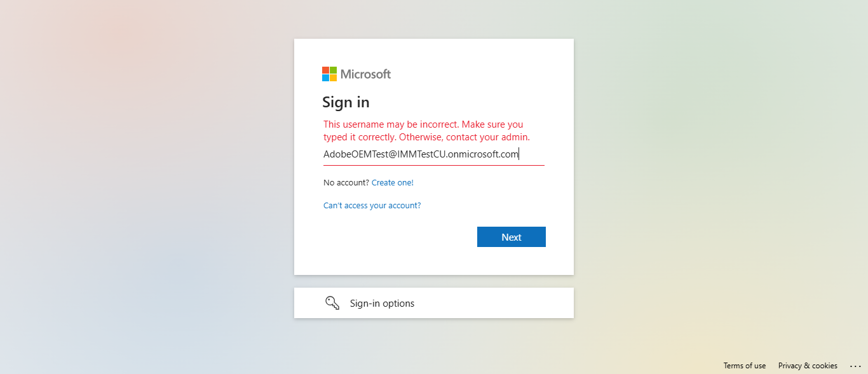The width and height of the screenshot is (868, 374).
Task: Click the 'Sign in' heading
Action: coord(346,102)
